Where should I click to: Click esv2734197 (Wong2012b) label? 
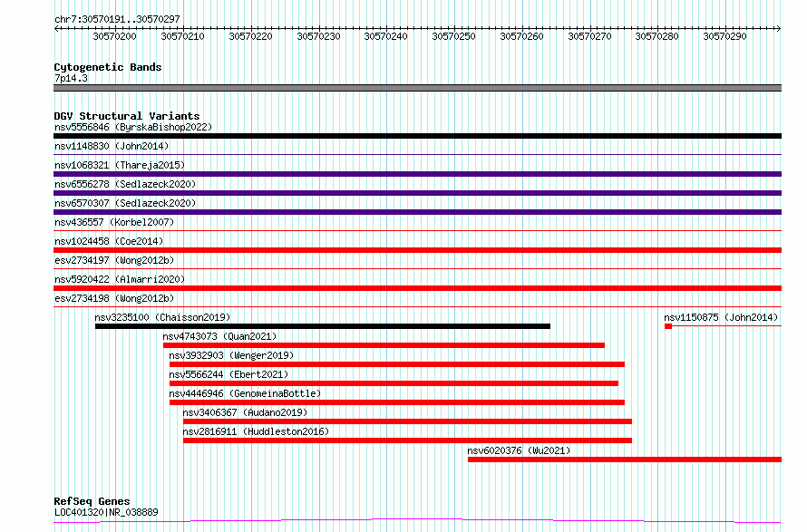114,260
